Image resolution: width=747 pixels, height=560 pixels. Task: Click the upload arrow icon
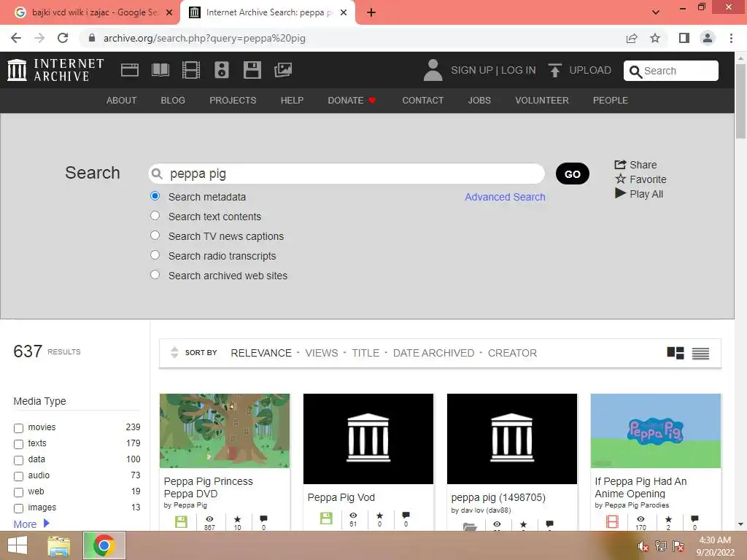[x=554, y=71]
